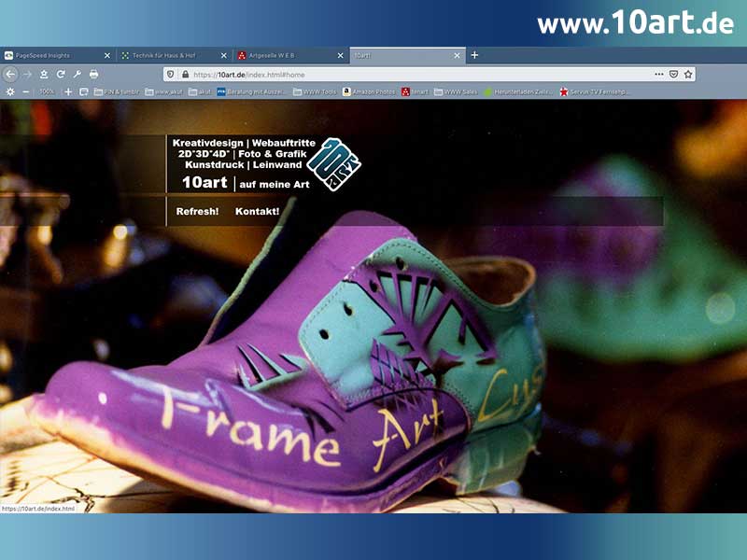Viewport: 747px width, 560px height.
Task: Open the downloads toolbar icon
Action: click(x=44, y=75)
